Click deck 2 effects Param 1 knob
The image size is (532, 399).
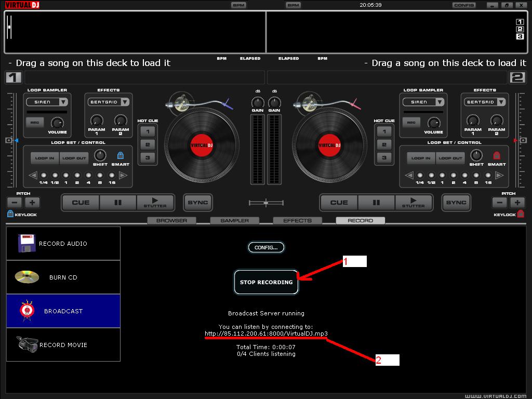[473, 121]
